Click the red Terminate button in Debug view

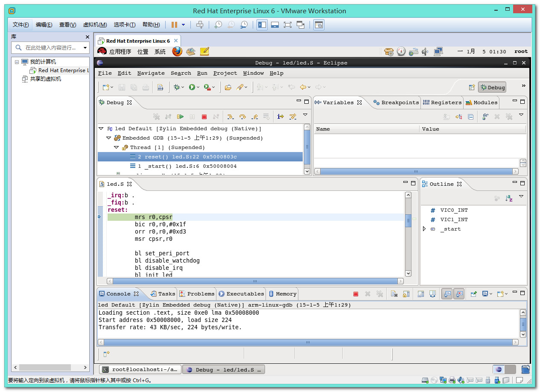(x=204, y=116)
